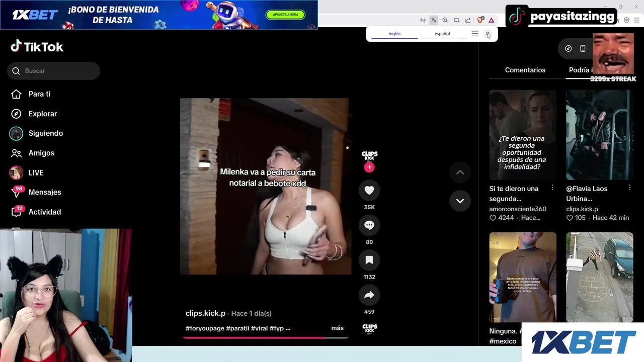
Task: Click the main video player
Action: pos(266,187)
